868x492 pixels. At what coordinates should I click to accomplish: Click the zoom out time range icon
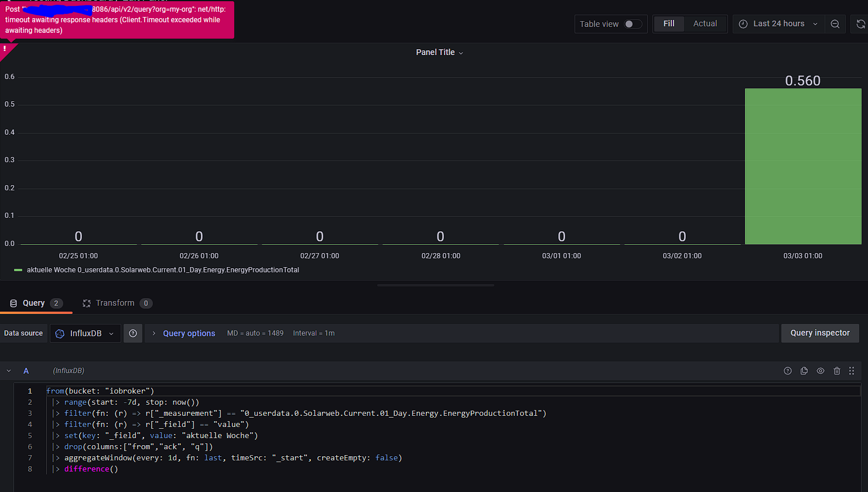pyautogui.click(x=835, y=24)
